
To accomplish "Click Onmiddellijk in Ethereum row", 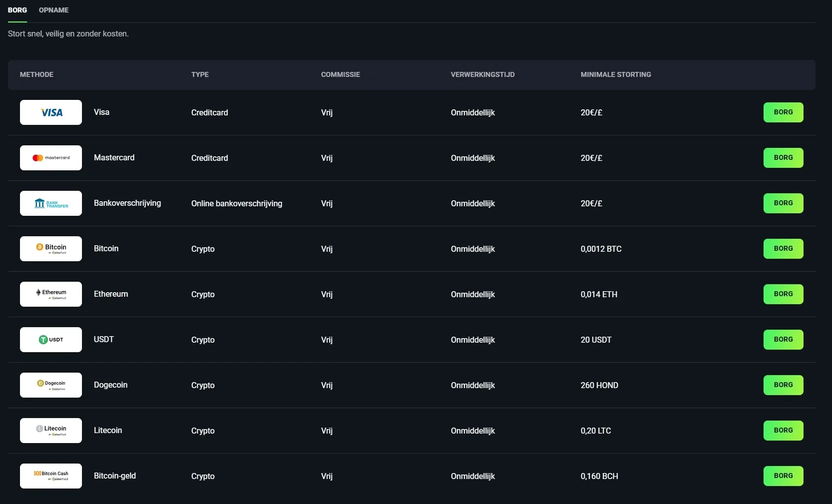I will pyautogui.click(x=473, y=295).
